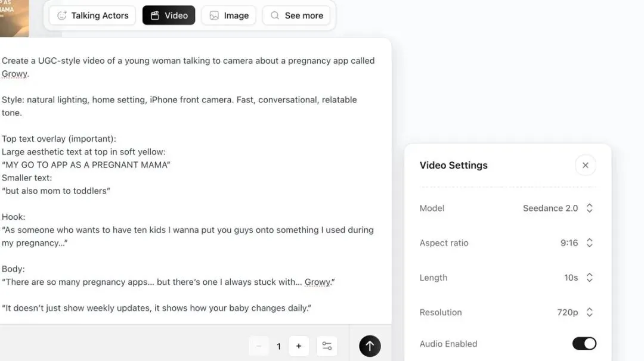Click the "Body:" line in the prompt

pyautogui.click(x=13, y=269)
